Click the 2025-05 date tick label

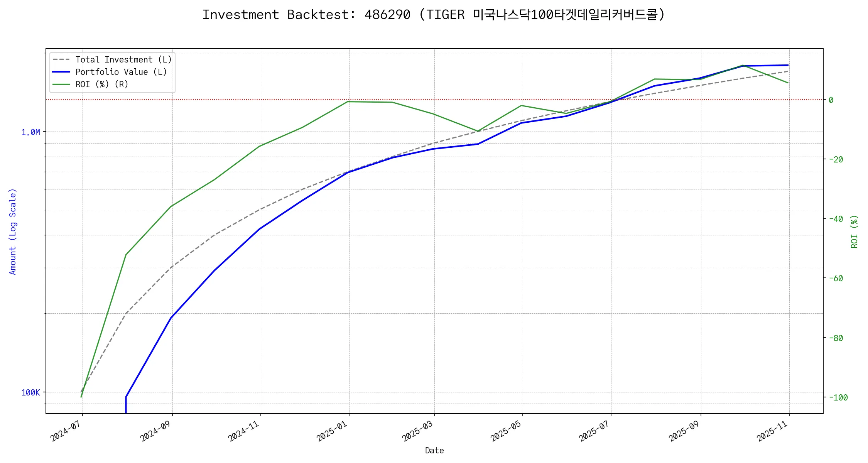506,431
